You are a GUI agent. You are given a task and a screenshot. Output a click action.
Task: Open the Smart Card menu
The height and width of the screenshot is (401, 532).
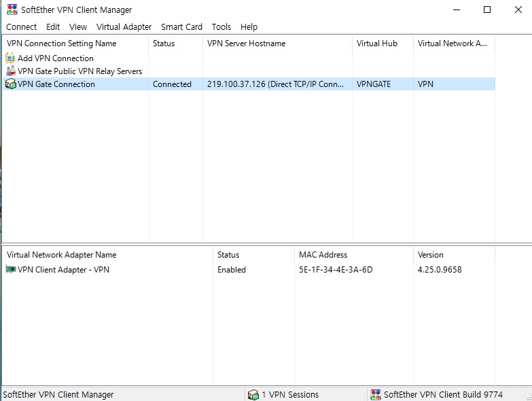point(181,27)
